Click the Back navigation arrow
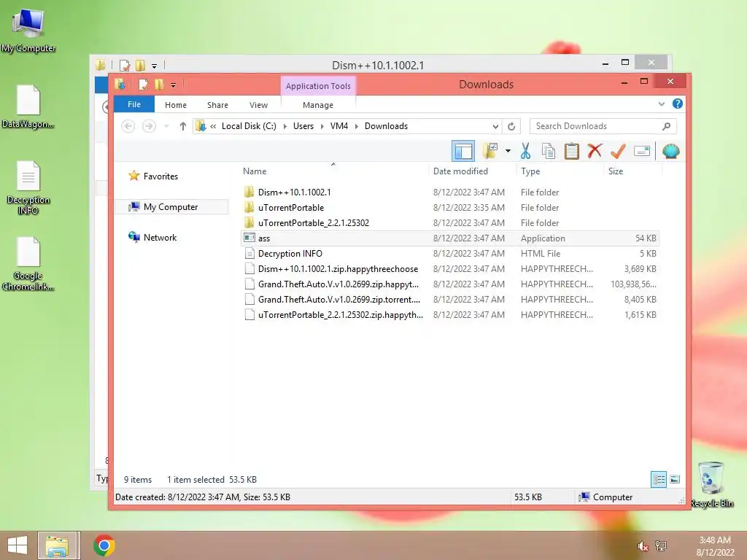This screenshot has width=747, height=560. pyautogui.click(x=128, y=126)
